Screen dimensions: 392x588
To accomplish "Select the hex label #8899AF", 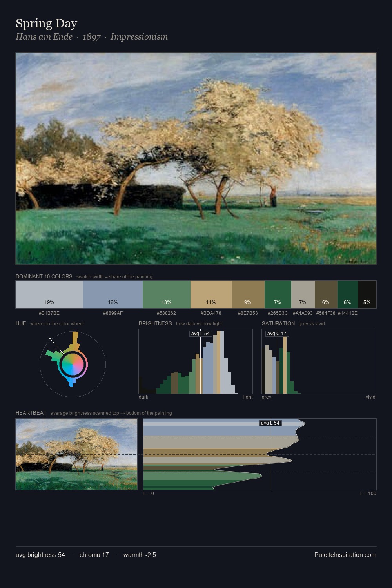I will pos(113,313).
